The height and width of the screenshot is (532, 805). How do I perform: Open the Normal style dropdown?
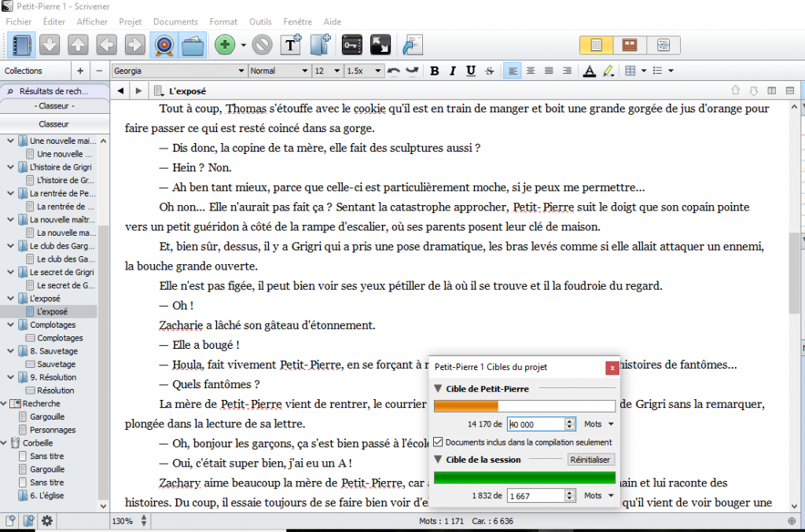click(x=279, y=71)
